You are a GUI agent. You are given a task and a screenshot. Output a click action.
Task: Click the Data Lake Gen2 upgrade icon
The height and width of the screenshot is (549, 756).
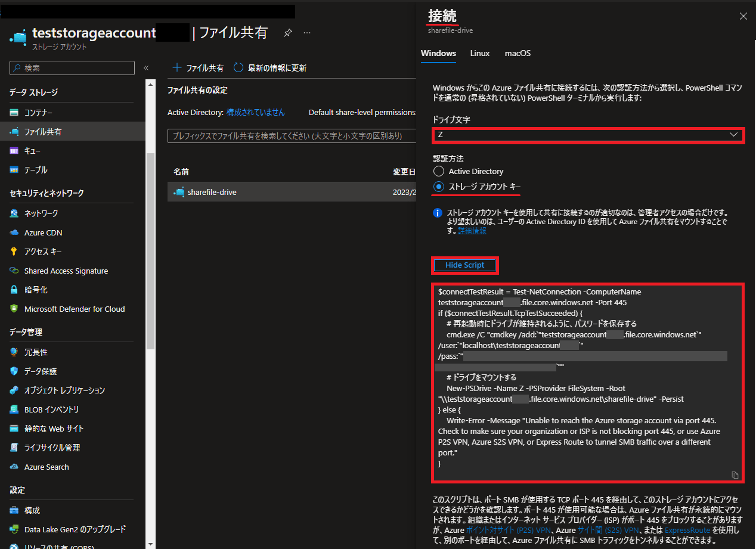(14, 529)
